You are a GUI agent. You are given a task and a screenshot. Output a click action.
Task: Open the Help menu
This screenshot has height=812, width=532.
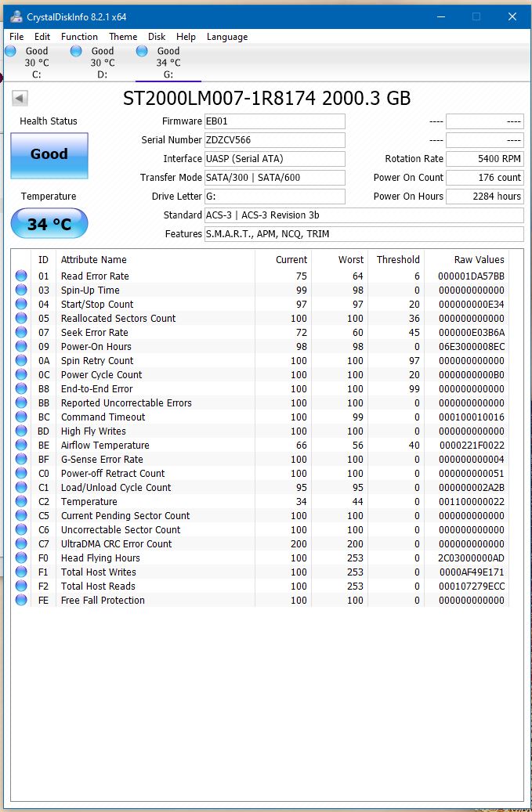tap(186, 37)
